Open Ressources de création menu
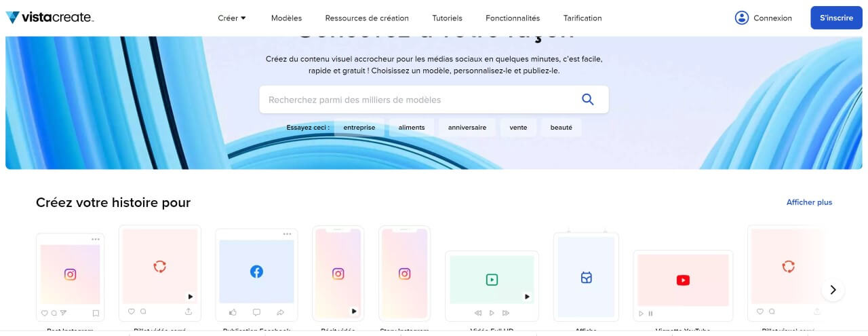The height and width of the screenshot is (336, 868). point(367,18)
